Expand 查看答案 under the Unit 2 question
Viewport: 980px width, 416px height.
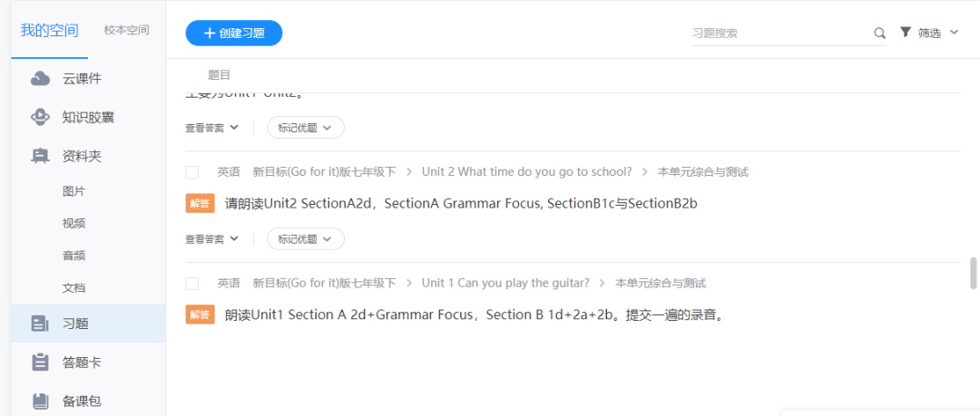(211, 239)
